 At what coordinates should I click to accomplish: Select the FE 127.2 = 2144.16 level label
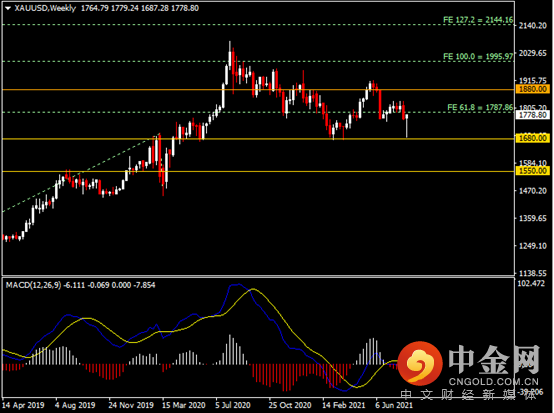[478, 20]
